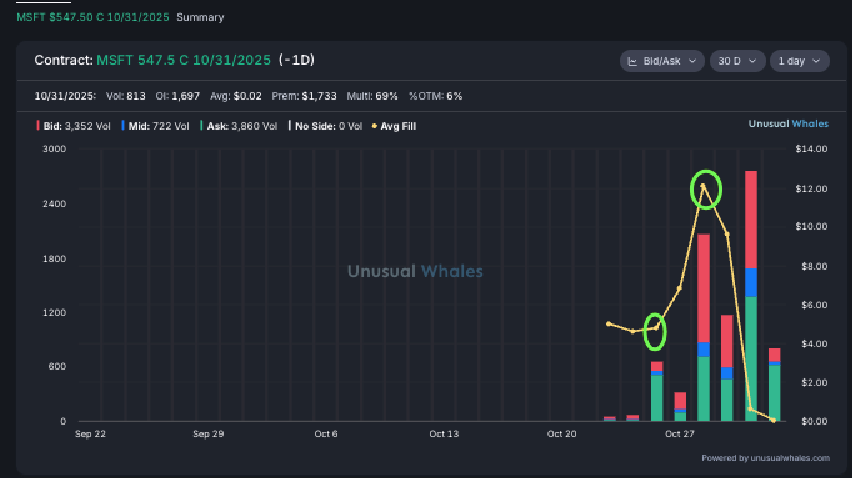This screenshot has height=478, width=852.
Task: Click the Avg Fill peak point near $12.00
Action: 703,186
